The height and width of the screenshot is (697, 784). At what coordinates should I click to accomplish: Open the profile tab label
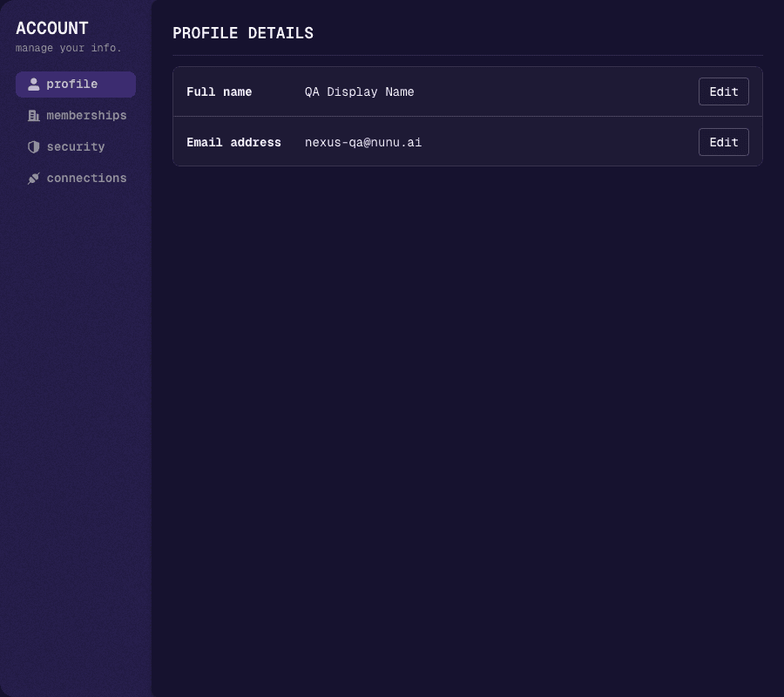(x=72, y=84)
